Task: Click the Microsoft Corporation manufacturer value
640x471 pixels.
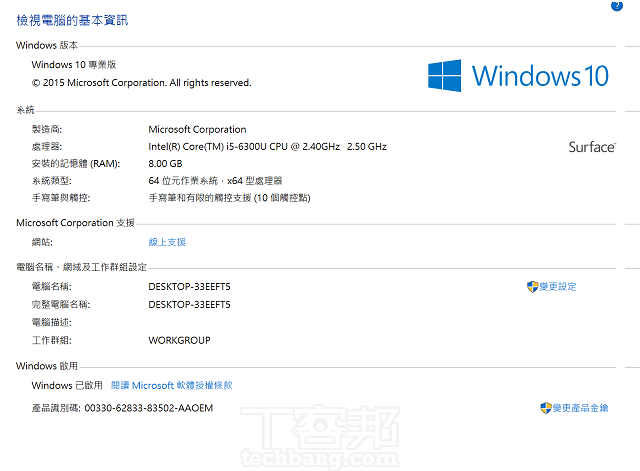Action: (x=197, y=129)
